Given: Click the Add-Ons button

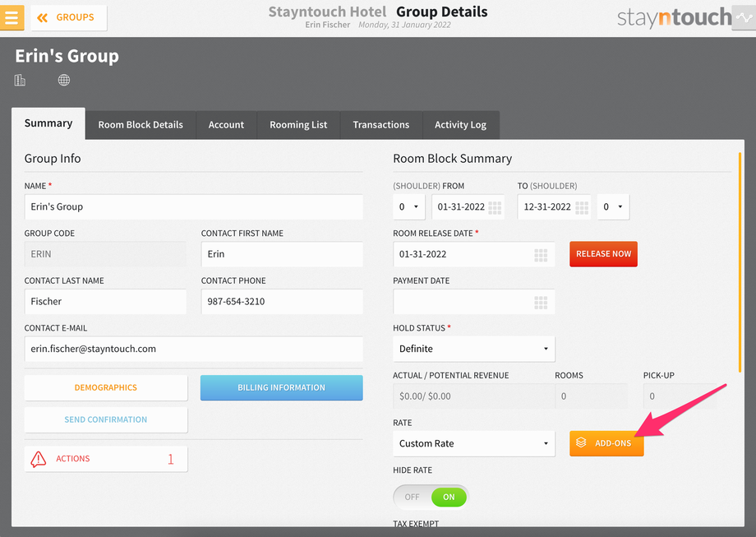Looking at the screenshot, I should coord(606,443).
